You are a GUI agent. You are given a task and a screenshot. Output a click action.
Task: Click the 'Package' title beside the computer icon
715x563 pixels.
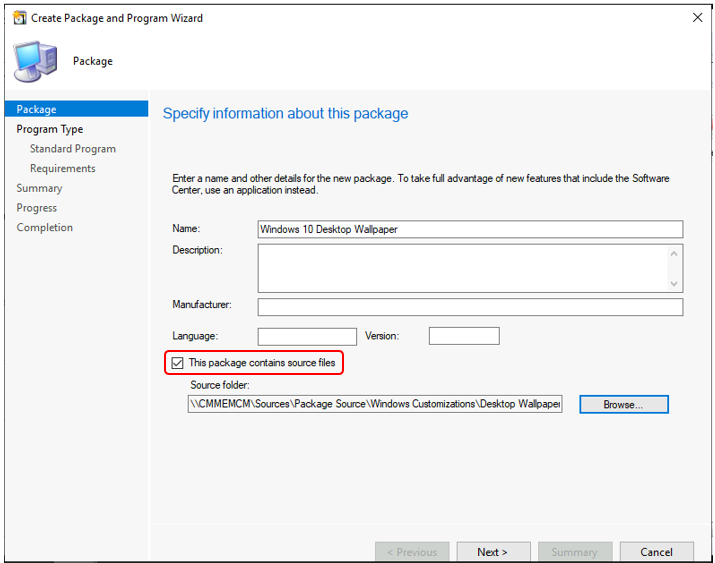93,61
